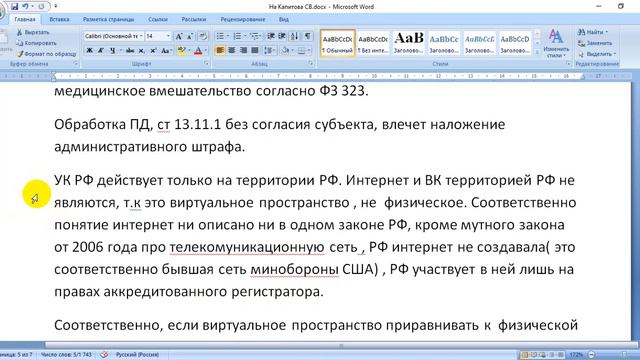Open the Шрифт dialog launcher
This screenshot has height=360, width=640.
pyautogui.click(x=206, y=64)
